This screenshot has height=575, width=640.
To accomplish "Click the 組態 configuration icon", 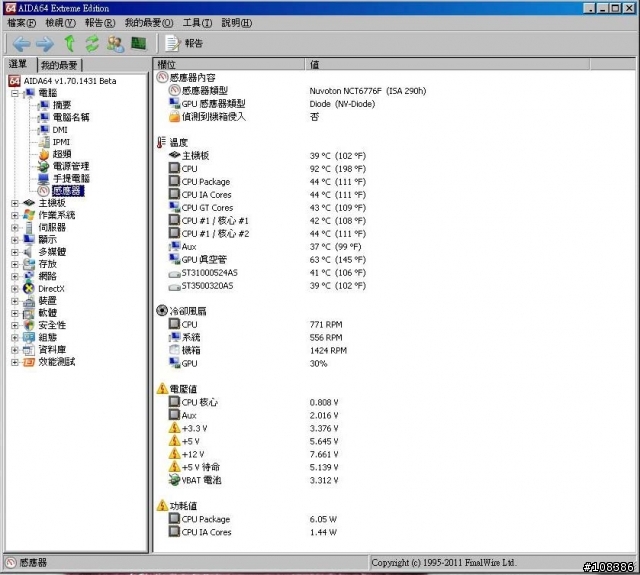I will (29, 337).
